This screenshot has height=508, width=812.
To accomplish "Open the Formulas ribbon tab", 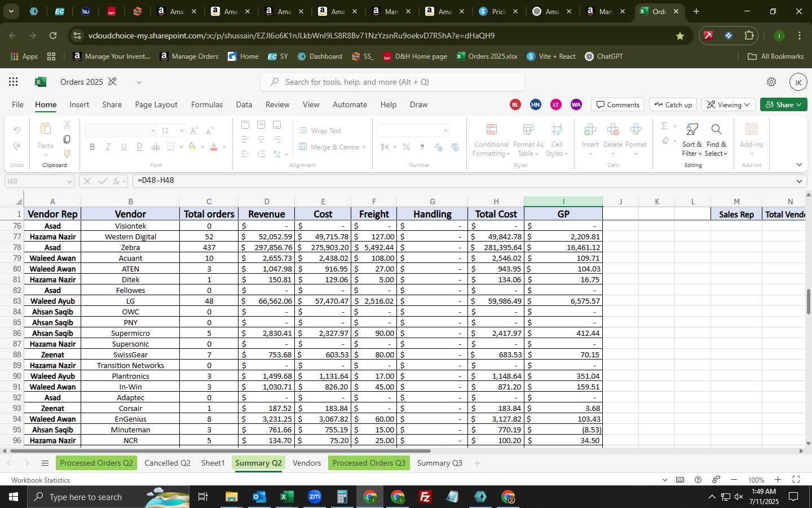I will pos(207,104).
